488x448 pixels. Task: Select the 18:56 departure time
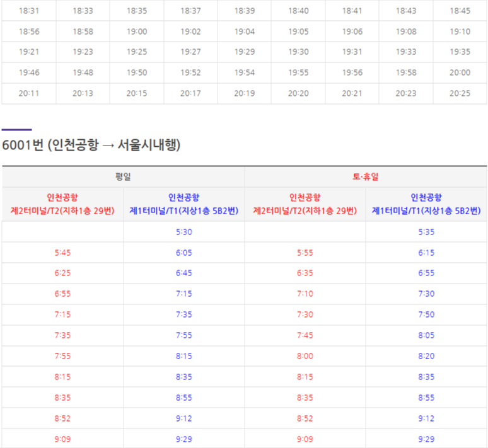[x=29, y=32]
